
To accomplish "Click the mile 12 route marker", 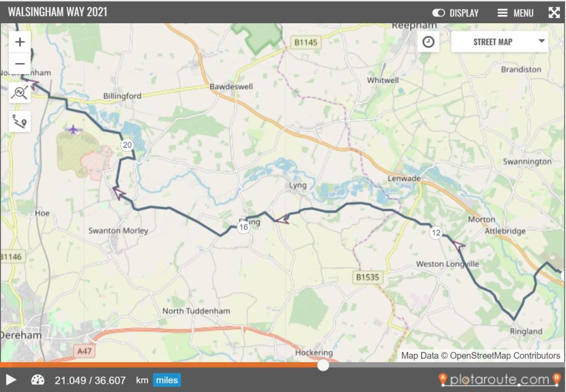I will coord(436,232).
